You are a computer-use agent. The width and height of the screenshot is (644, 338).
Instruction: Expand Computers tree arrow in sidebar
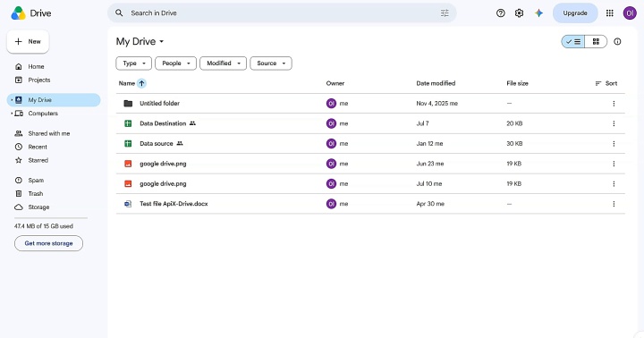(12, 114)
